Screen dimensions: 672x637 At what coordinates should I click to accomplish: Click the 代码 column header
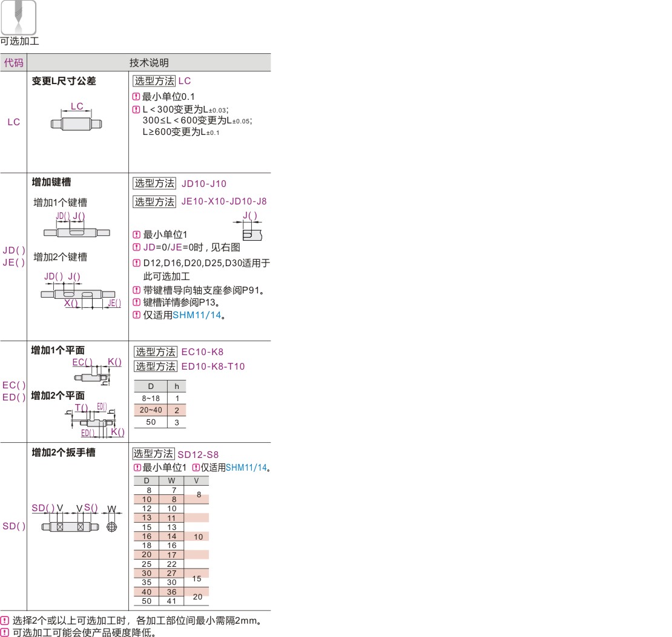click(14, 62)
